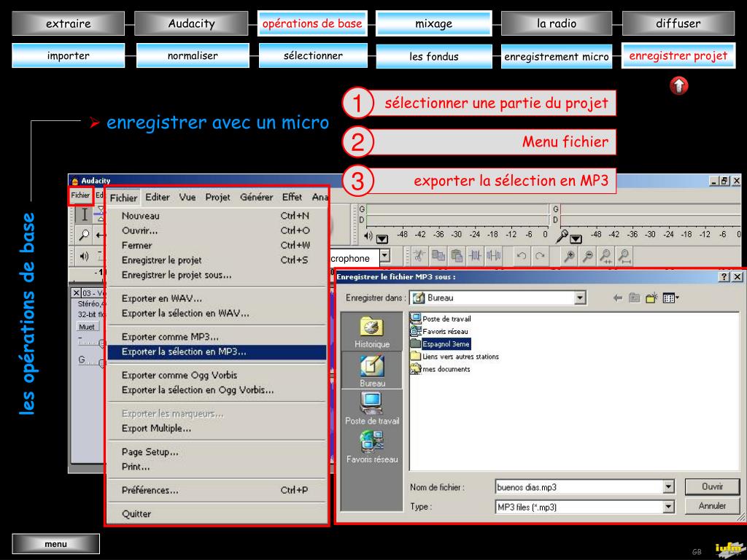
Task: Go to the normaliser slide button
Action: 193,55
